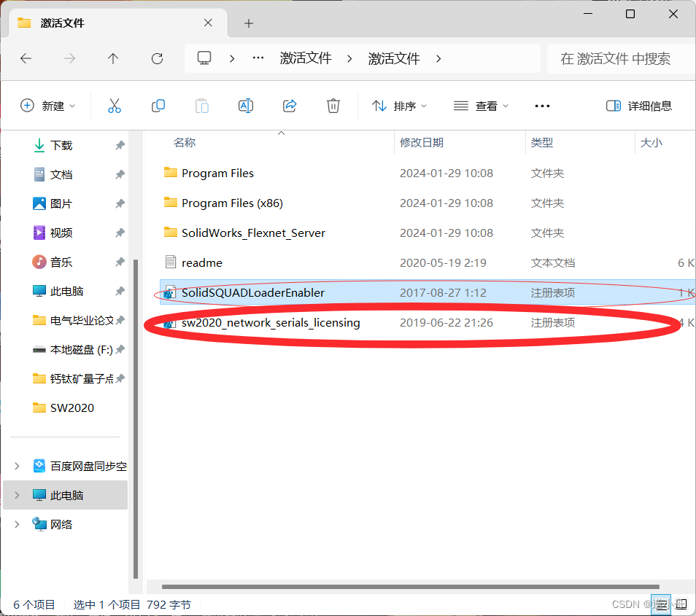Click the Rename icon in toolbar
The height and width of the screenshot is (616, 696).
pos(245,106)
